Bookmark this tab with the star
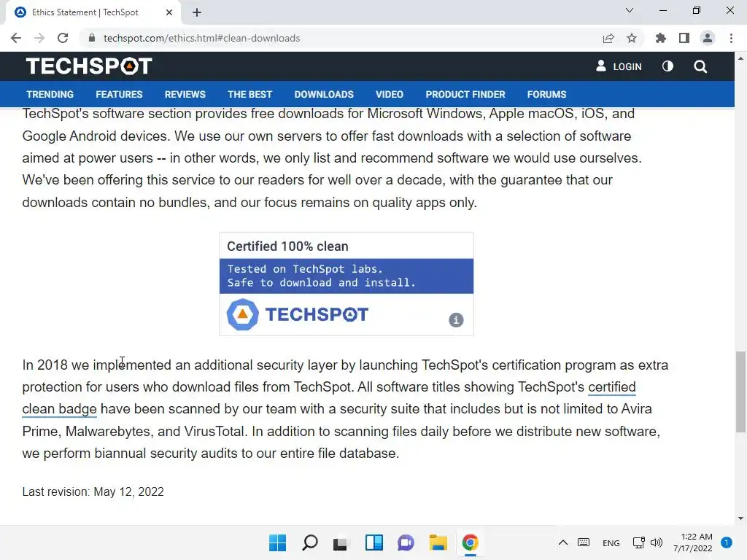 [x=632, y=38]
